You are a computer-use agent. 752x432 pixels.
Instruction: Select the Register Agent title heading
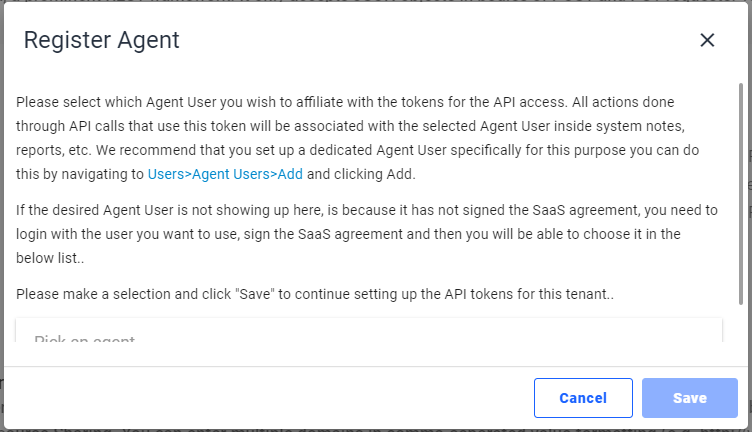pos(102,40)
